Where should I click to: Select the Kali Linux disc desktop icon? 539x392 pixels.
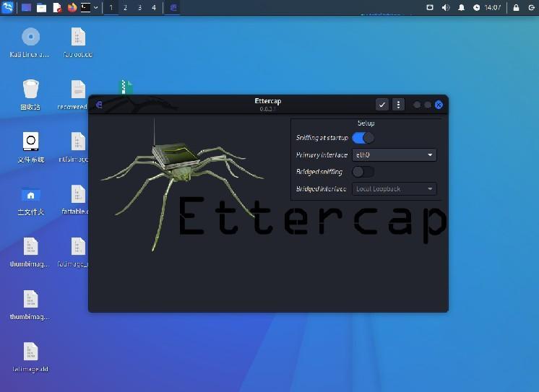30,43
